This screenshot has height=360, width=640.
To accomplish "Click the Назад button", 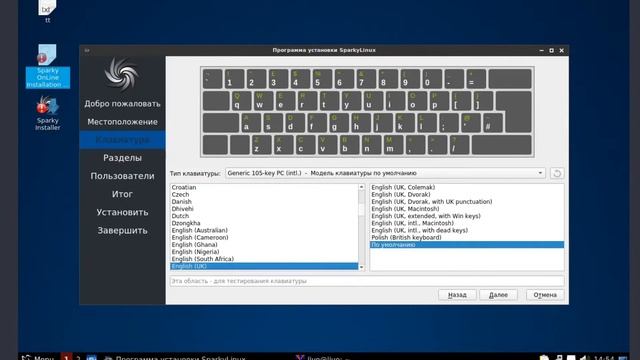I will click(457, 295).
